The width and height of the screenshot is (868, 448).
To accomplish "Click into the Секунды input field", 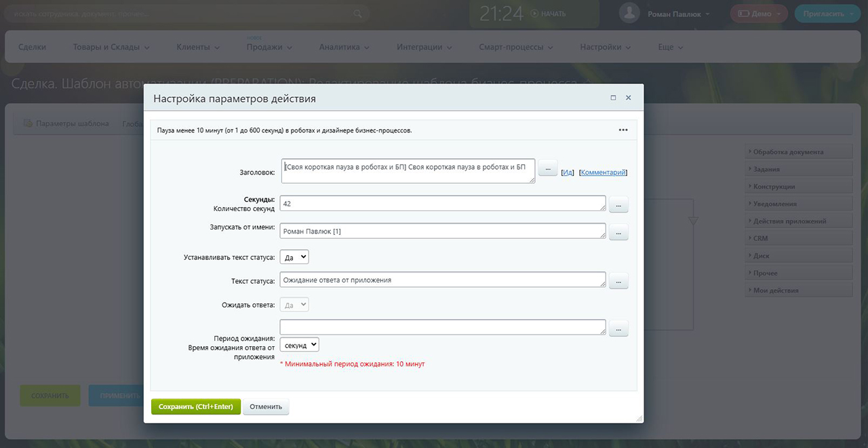I will (x=442, y=204).
